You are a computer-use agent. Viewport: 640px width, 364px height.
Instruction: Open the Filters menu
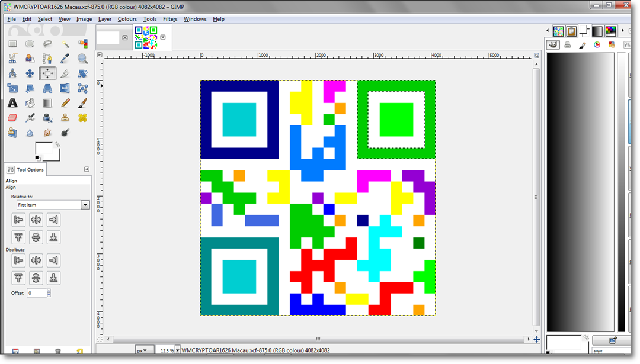[x=170, y=19]
